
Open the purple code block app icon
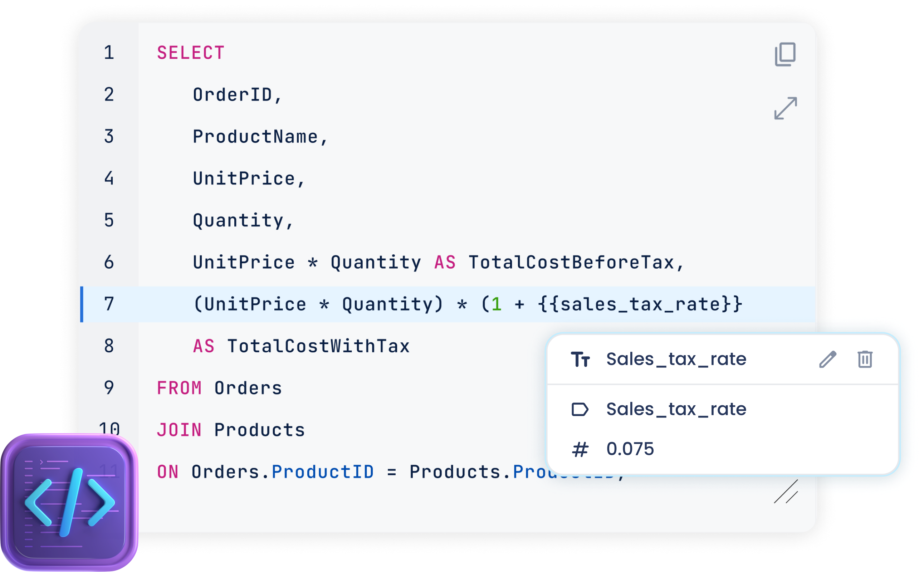tap(70, 502)
